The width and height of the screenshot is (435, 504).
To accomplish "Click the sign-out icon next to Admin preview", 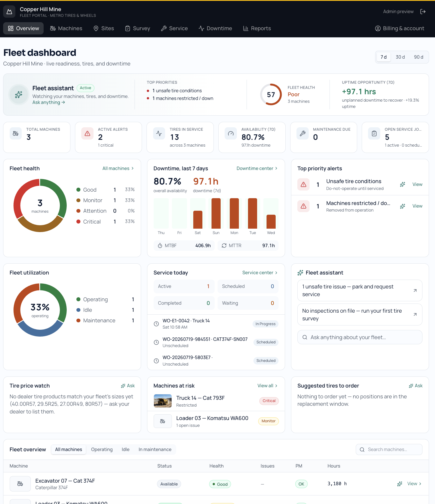I will point(423,12).
